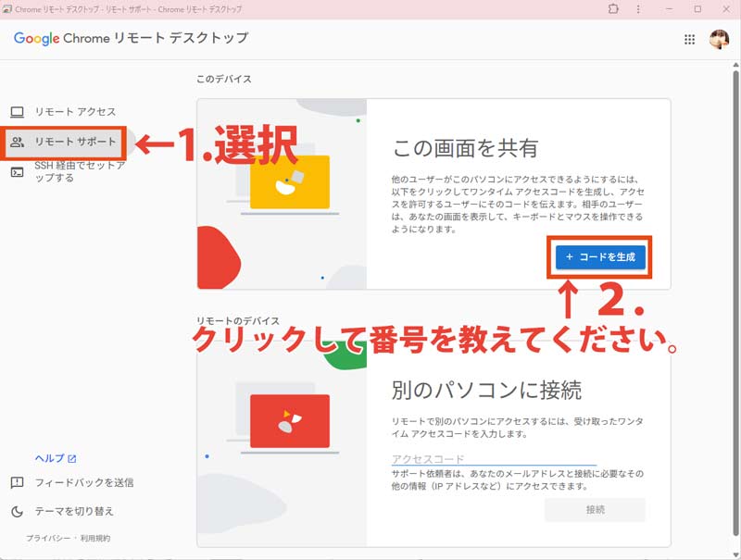Focus the アクセスコード input field
Image resolution: width=741 pixels, height=560 pixels.
coord(493,458)
